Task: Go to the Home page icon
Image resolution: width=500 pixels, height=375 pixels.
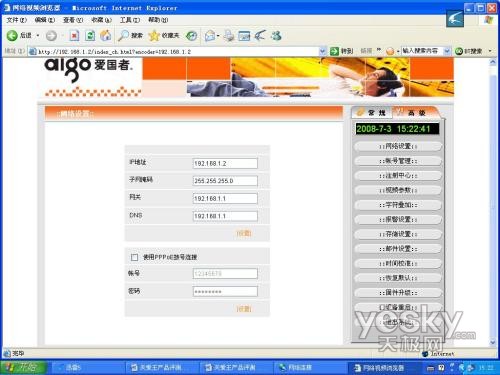Action: click(x=106, y=35)
